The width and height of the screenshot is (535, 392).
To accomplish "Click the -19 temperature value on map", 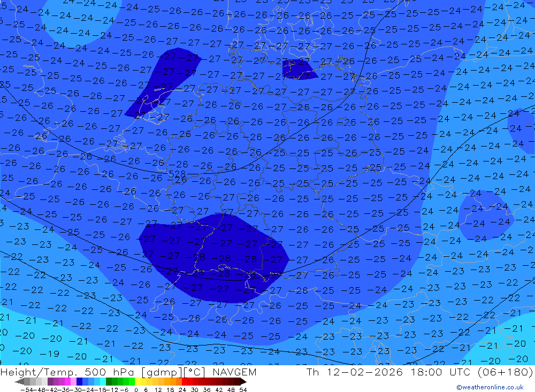I will coord(50,354).
